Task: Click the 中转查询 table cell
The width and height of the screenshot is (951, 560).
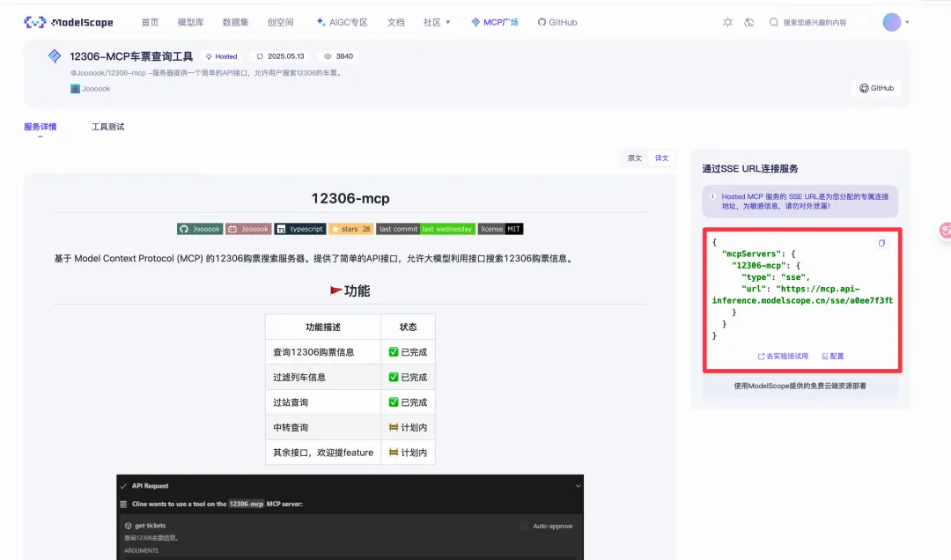Action: 322,427
